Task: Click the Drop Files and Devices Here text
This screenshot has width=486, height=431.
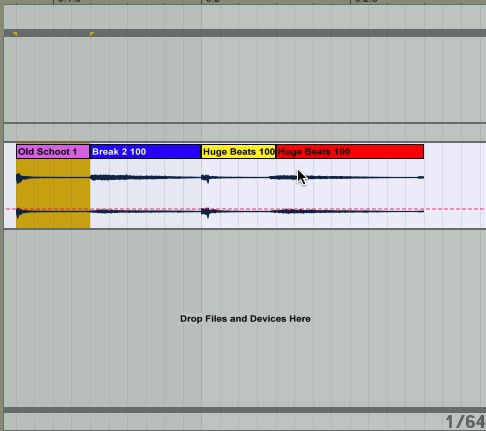Action: pyautogui.click(x=245, y=319)
